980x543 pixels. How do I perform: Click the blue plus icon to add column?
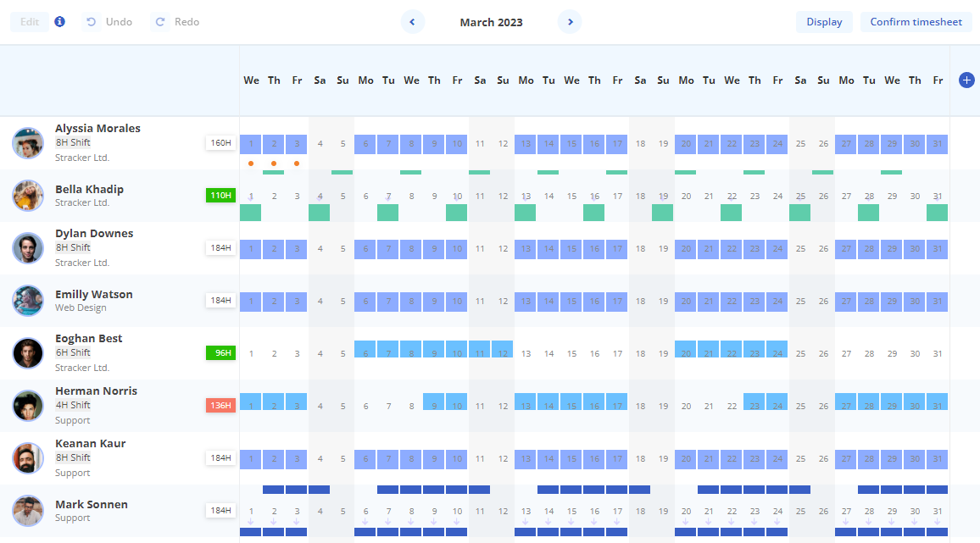coord(966,80)
